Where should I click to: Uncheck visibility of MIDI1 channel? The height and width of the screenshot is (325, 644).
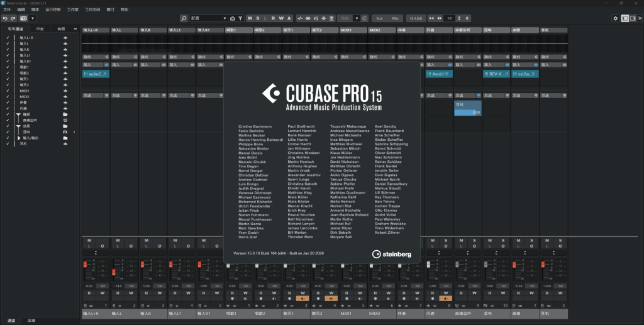8,91
